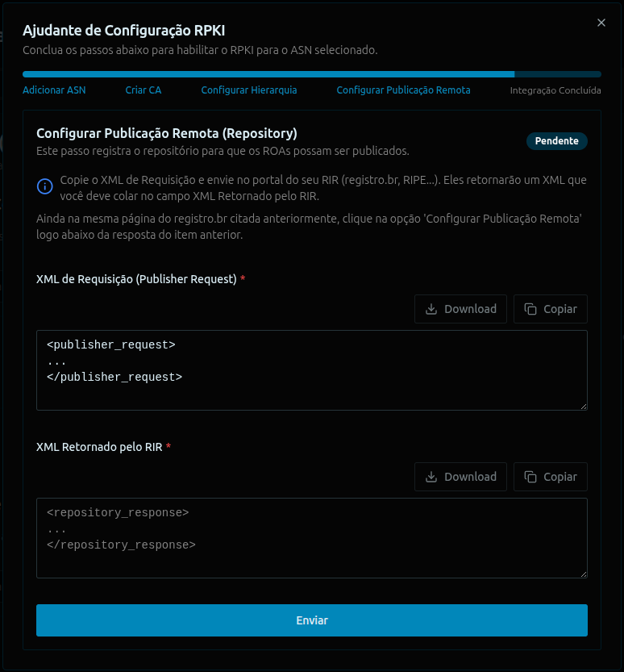This screenshot has width=624, height=672.
Task: Click the Pendente status badge
Action: point(556,140)
